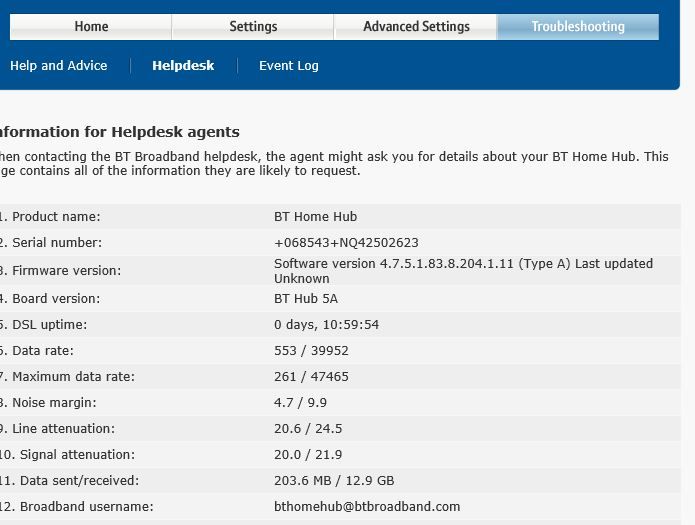Open the Home tab
This screenshot has height=525, width=695.
click(x=91, y=27)
